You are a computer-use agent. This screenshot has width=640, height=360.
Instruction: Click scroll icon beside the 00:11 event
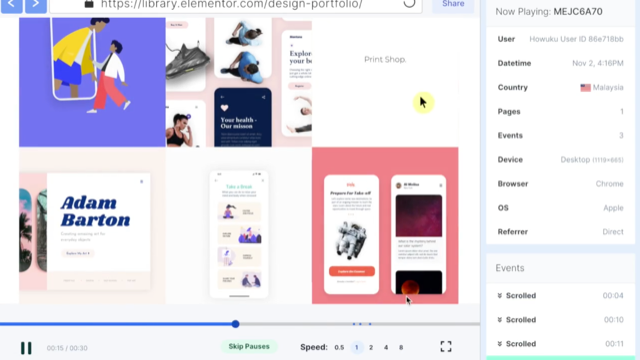[500, 344]
